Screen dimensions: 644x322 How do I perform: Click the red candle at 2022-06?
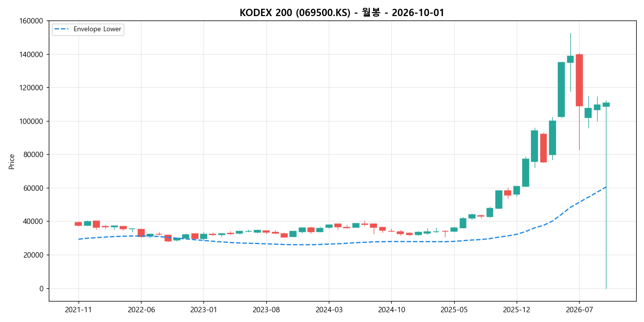141,233
